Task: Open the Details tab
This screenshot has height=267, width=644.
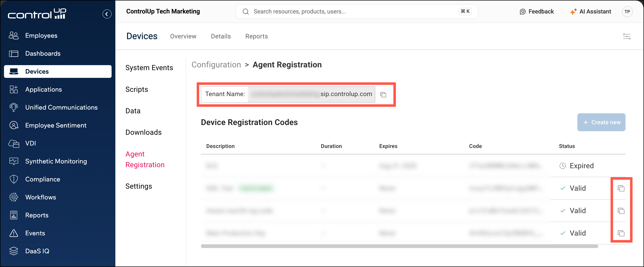Action: 220,36
